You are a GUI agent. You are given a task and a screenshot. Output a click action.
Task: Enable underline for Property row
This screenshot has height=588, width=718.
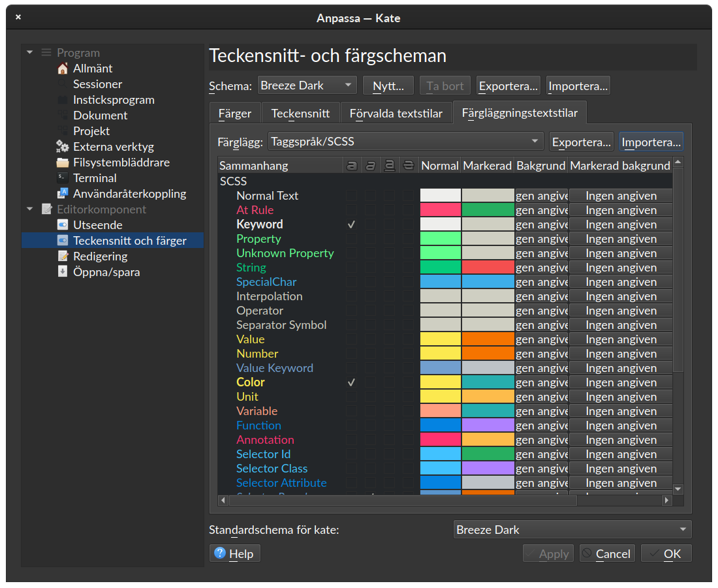pos(389,239)
